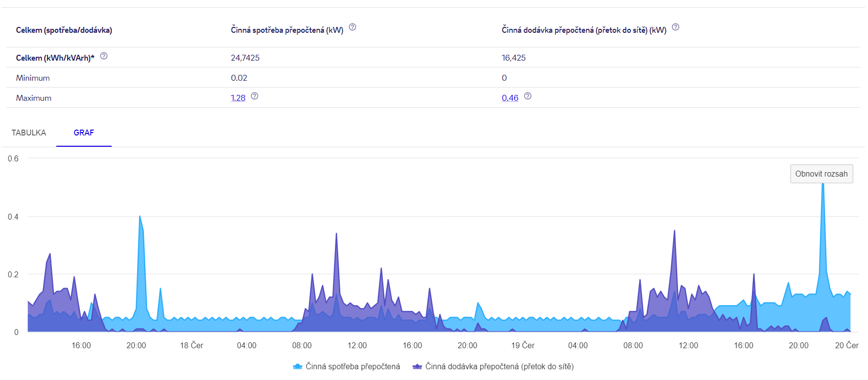Click the question mark icon next to 1.28
The height and width of the screenshot is (380, 868).
(255, 96)
